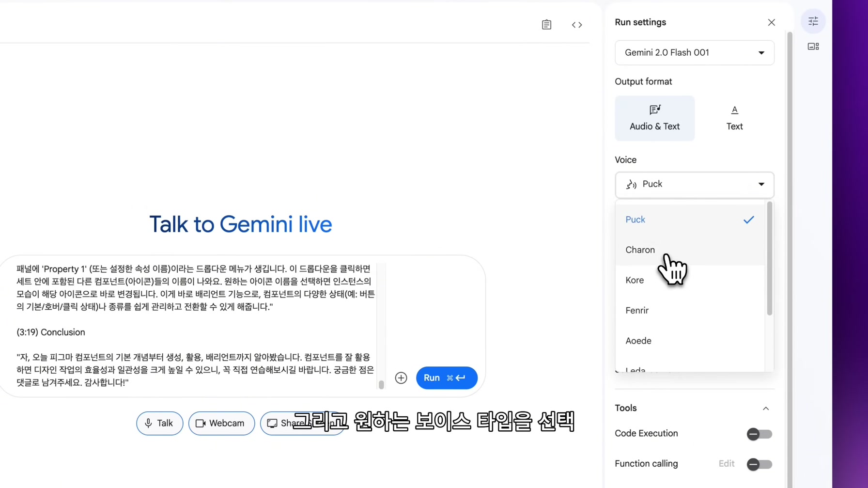This screenshot has height=488, width=868.
Task: Click into the prompt text area
Action: click(196, 326)
